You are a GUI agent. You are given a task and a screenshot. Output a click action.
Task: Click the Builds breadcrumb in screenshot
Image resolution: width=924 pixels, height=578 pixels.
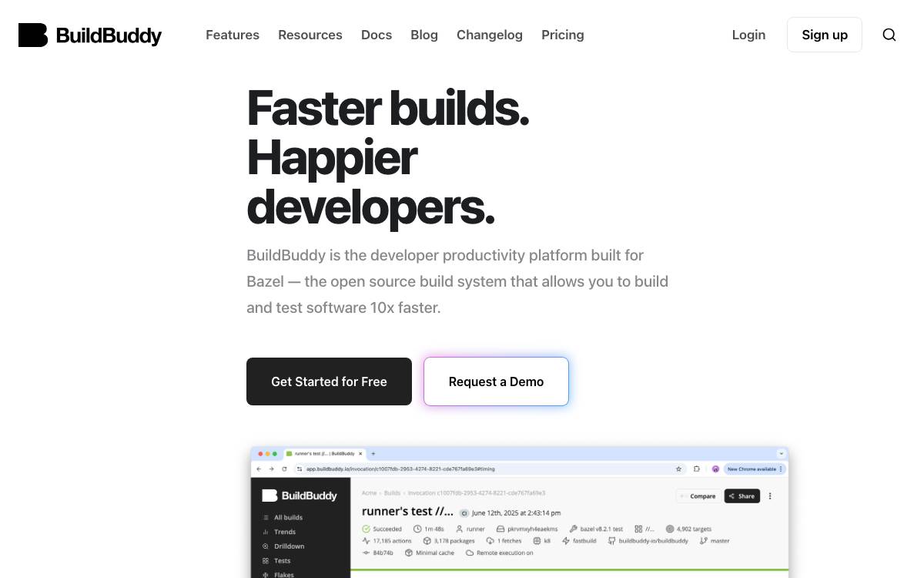coord(393,492)
